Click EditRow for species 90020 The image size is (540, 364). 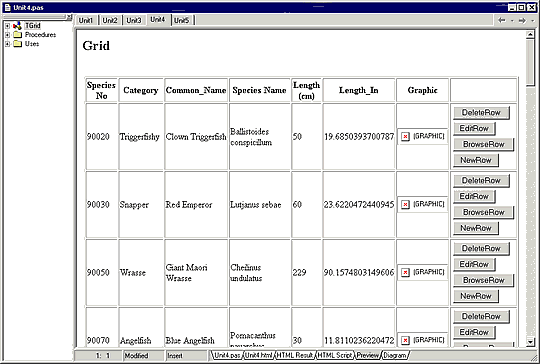(x=474, y=128)
